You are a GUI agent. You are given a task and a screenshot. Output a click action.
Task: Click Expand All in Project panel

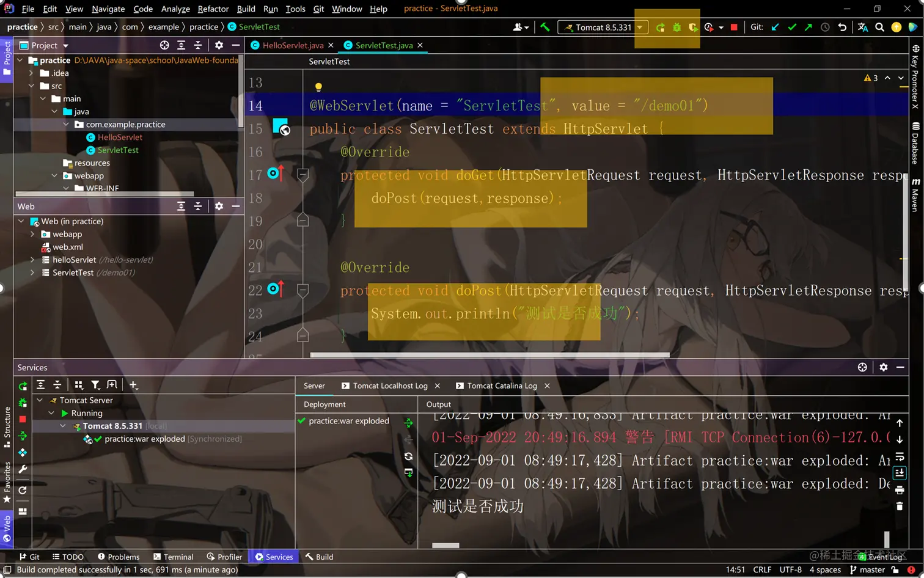point(181,45)
